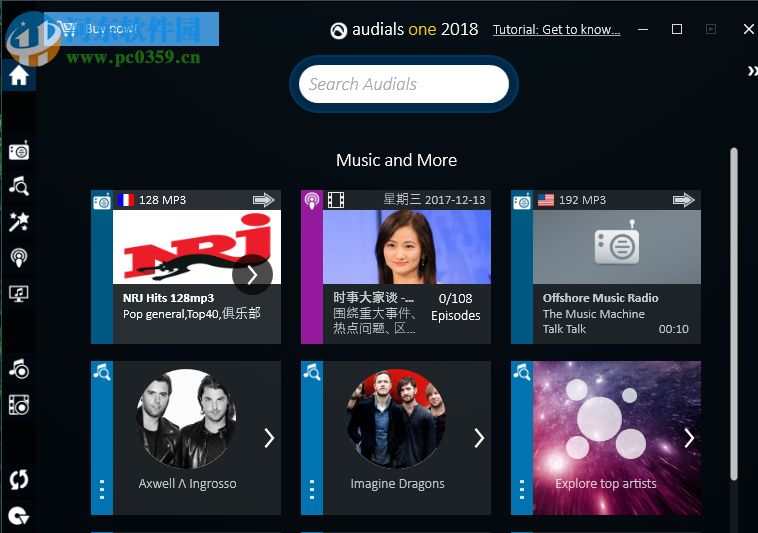The image size is (758, 533).
Task: Click radio icon on Offshore Music Radio card
Action: point(522,201)
